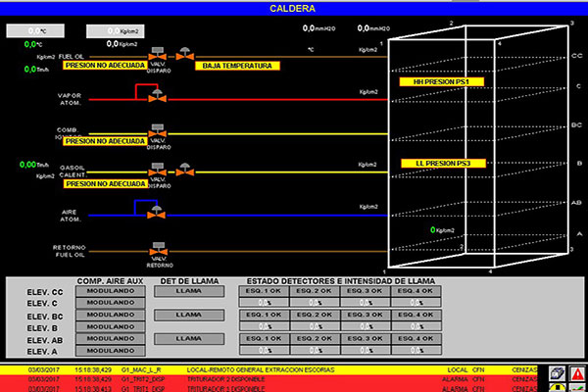Screen dimensions: 588x392
Task: Select the BAJA TEMPERATURA alarm label
Action: pyautogui.click(x=239, y=67)
